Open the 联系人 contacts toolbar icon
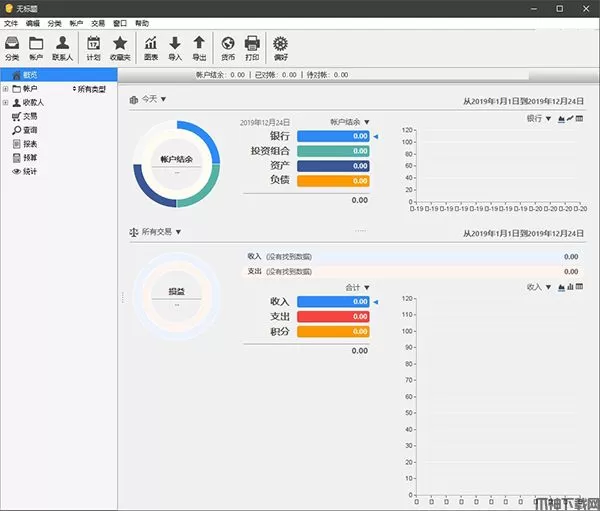This screenshot has width=600, height=511. 62,48
